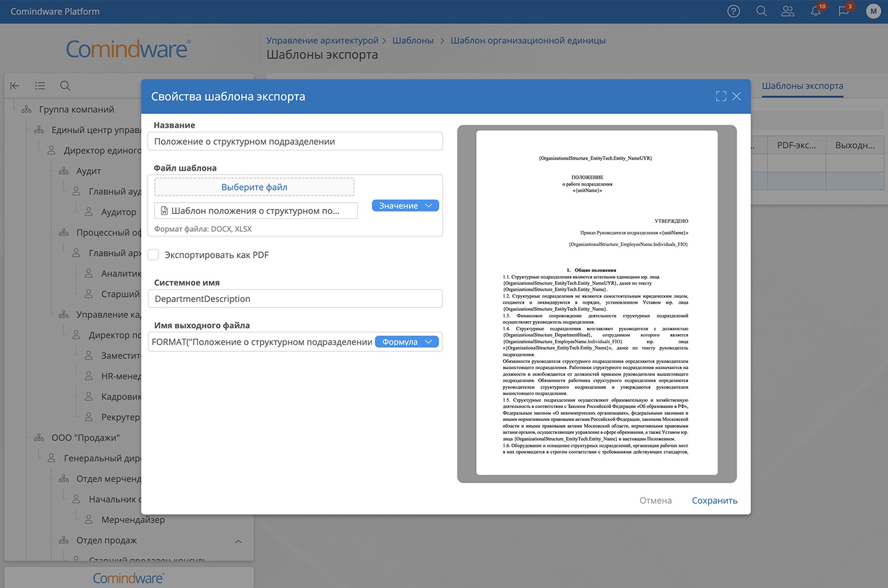This screenshot has height=588, width=888.
Task: Close the export template properties dialog
Action: (x=736, y=96)
